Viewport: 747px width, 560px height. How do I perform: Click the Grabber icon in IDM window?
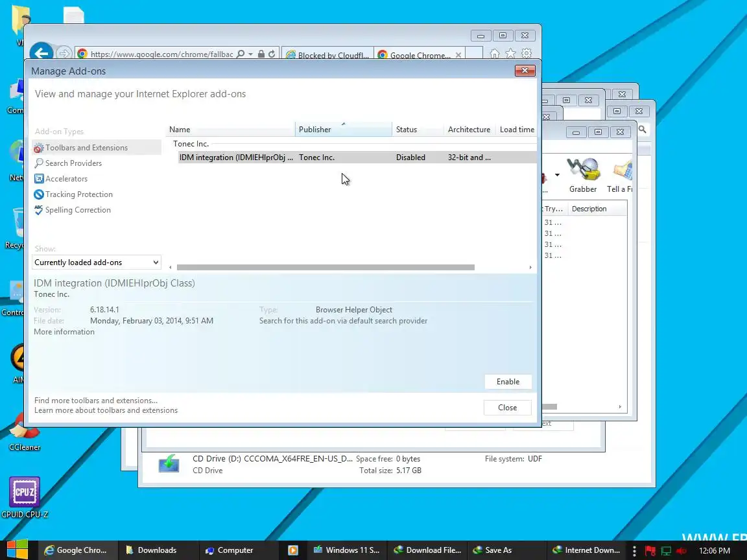pyautogui.click(x=583, y=175)
